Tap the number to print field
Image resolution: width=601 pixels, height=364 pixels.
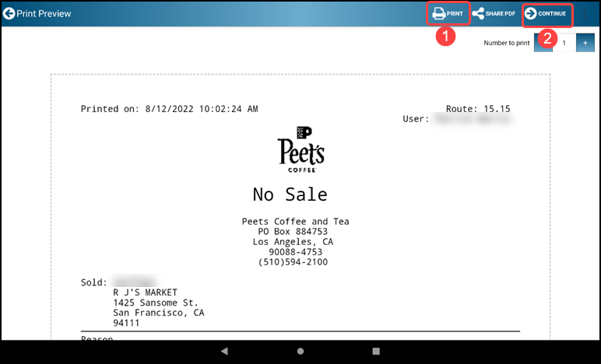pos(564,43)
